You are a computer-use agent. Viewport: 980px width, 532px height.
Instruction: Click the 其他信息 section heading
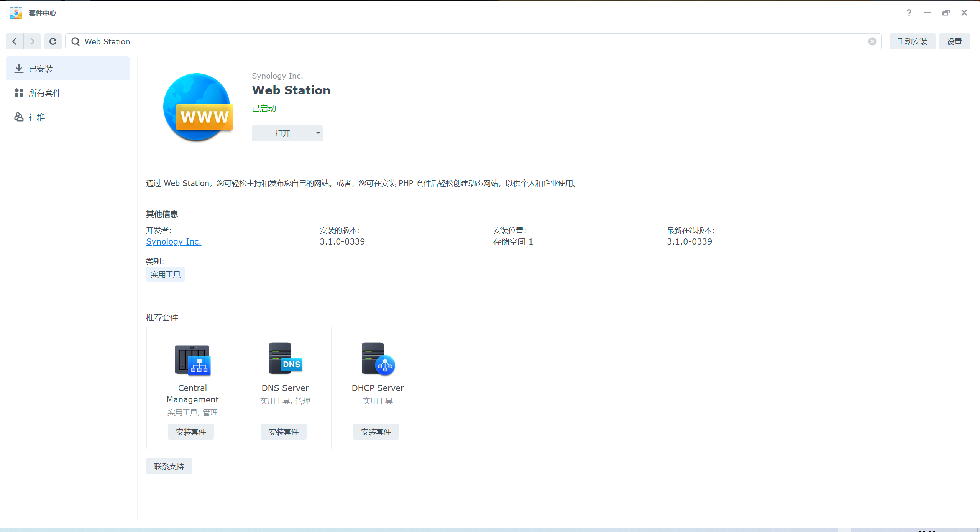tap(162, 214)
